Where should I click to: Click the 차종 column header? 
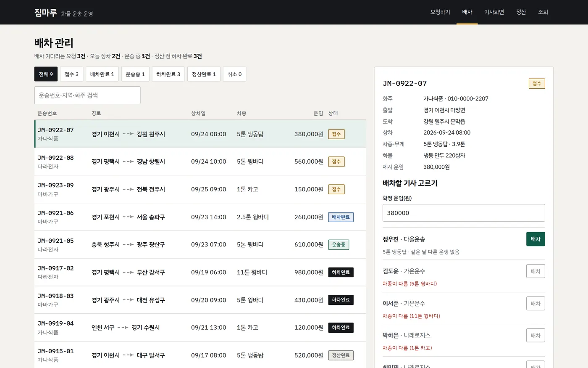click(x=241, y=113)
